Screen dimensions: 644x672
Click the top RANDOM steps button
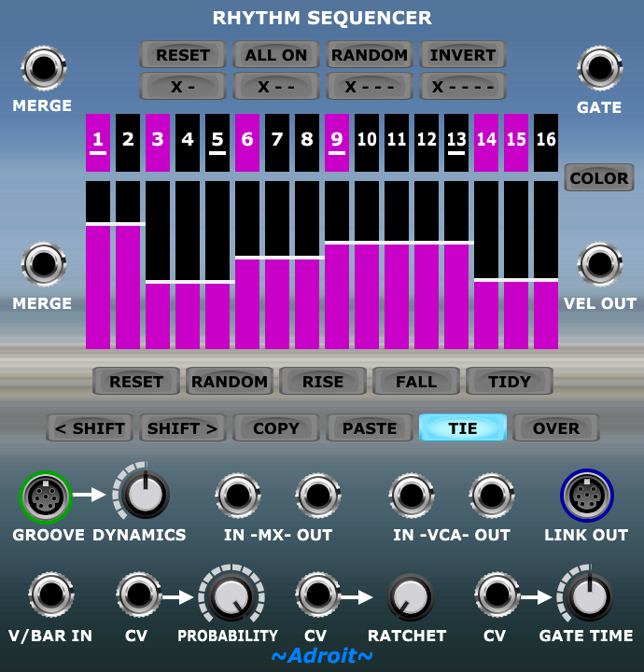[370, 54]
